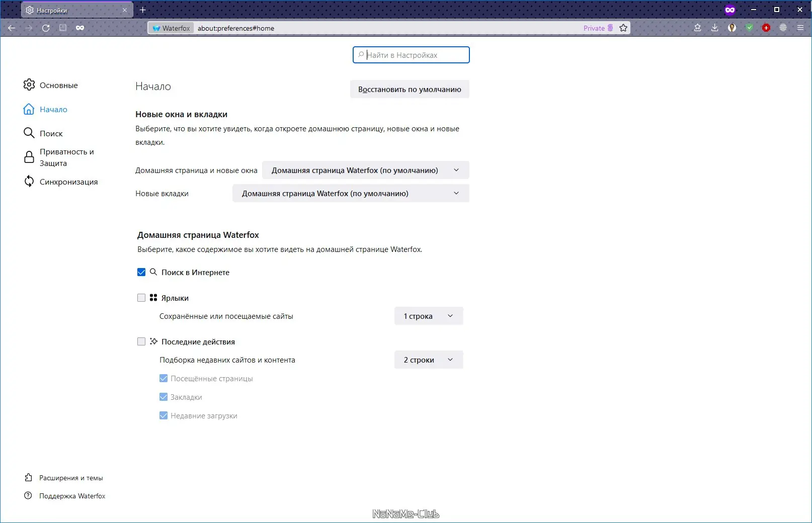Close the Настройки tab

coord(125,10)
